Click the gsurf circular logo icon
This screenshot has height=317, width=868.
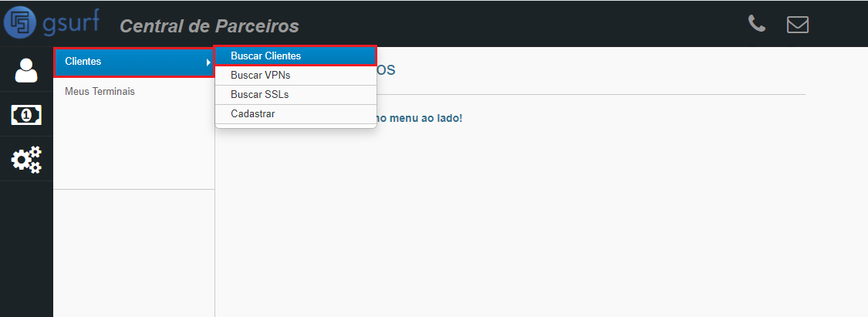(x=21, y=23)
